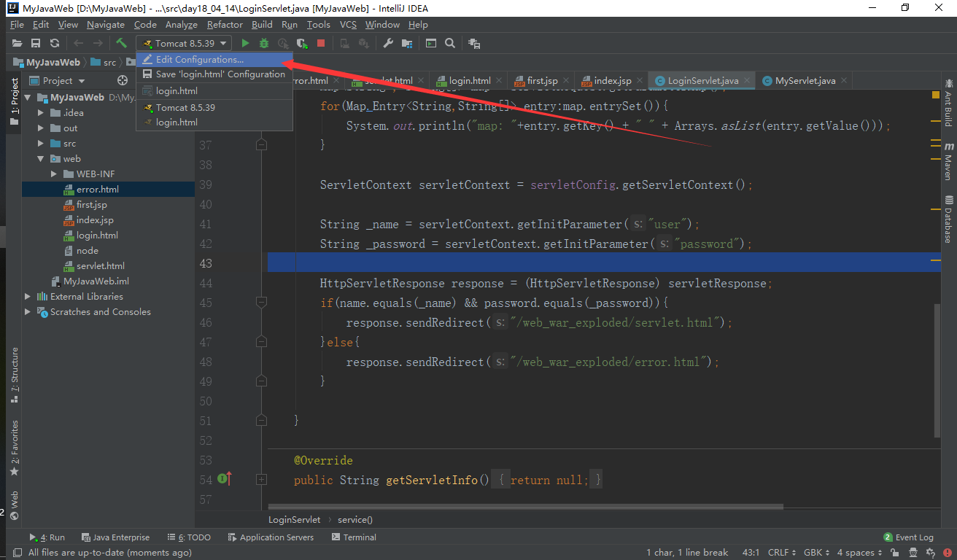The image size is (957, 560).
Task: Expand Scratches and Consoles node
Action: click(28, 311)
